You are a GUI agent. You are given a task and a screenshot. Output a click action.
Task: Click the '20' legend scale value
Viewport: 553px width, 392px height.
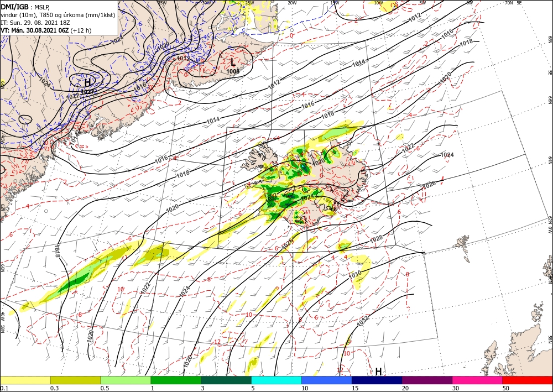pos(405,388)
